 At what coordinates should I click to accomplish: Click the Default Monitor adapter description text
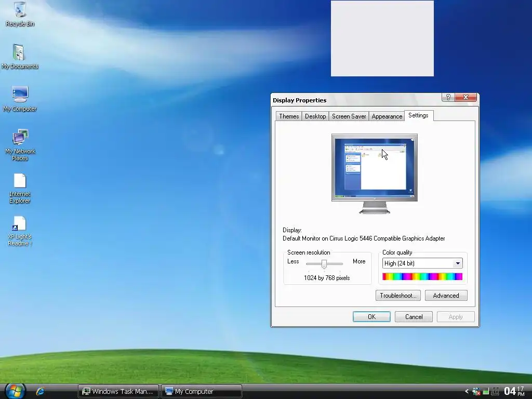point(364,238)
